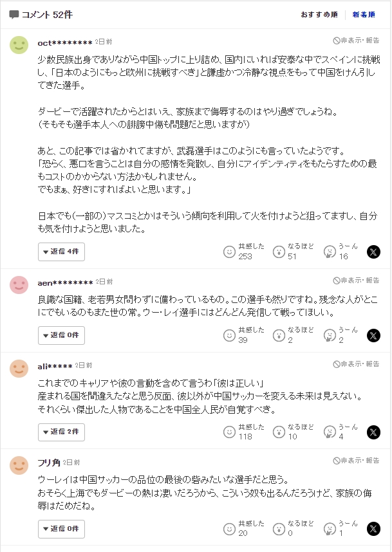Screen dimensions: 392x552
Task: Share oct's comment via X icon
Action: coord(373,252)
